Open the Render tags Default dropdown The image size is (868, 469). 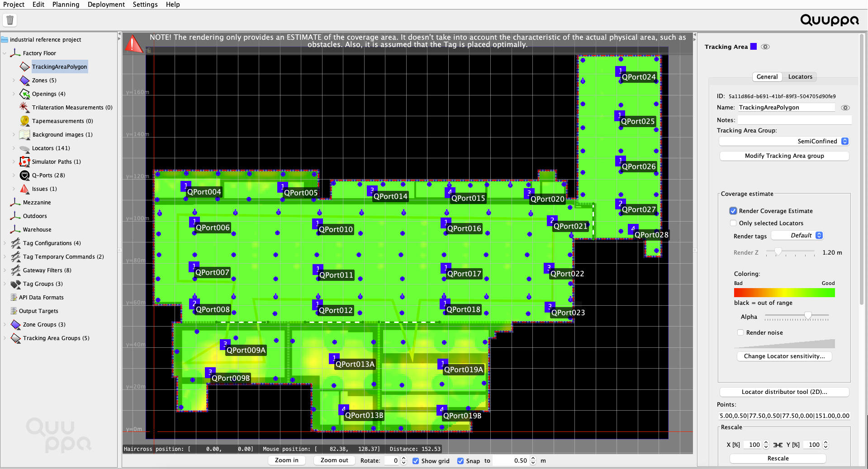pyautogui.click(x=797, y=235)
